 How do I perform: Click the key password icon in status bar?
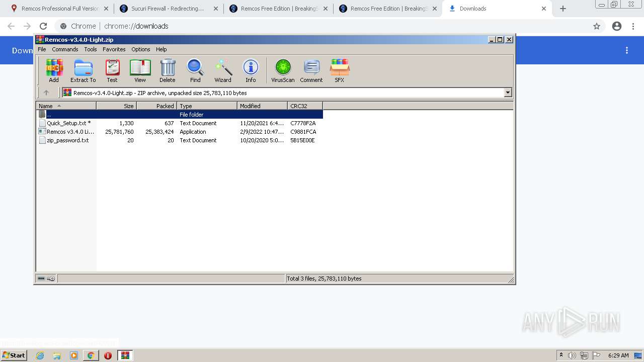click(x=51, y=279)
